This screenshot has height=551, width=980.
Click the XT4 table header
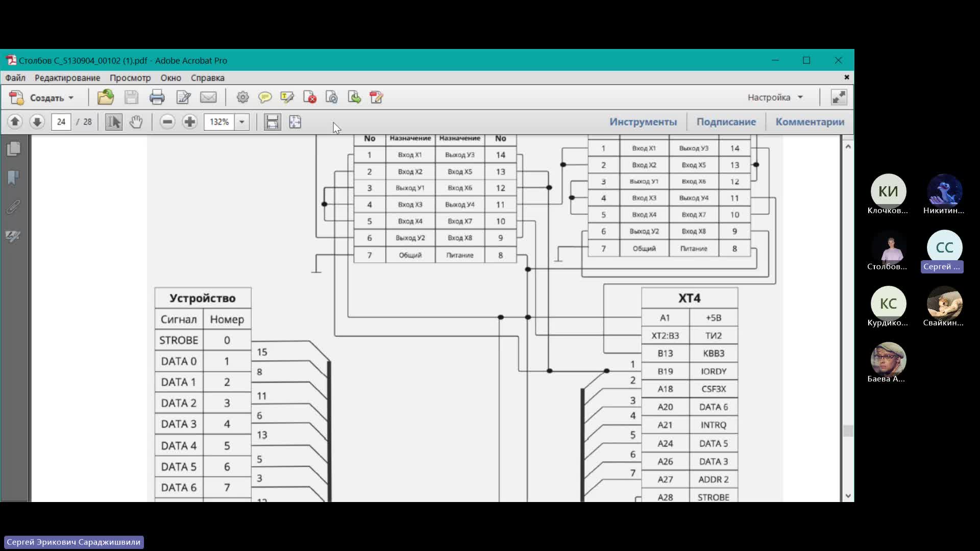click(690, 298)
